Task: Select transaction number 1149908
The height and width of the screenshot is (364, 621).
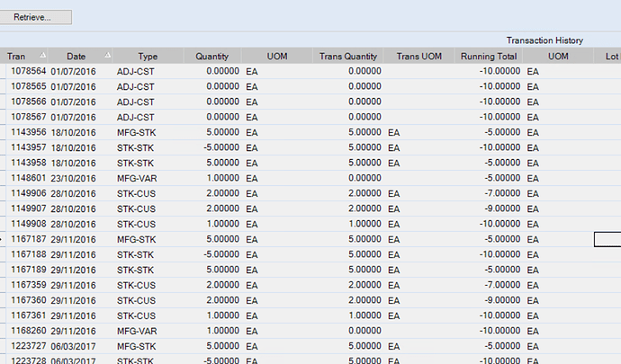Action: pos(29,224)
